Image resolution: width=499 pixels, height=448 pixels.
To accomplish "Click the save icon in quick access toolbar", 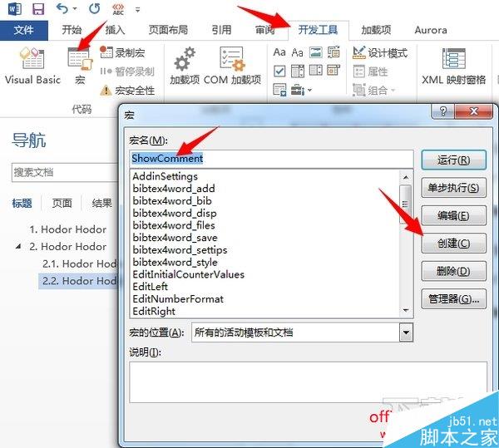I will [38, 9].
